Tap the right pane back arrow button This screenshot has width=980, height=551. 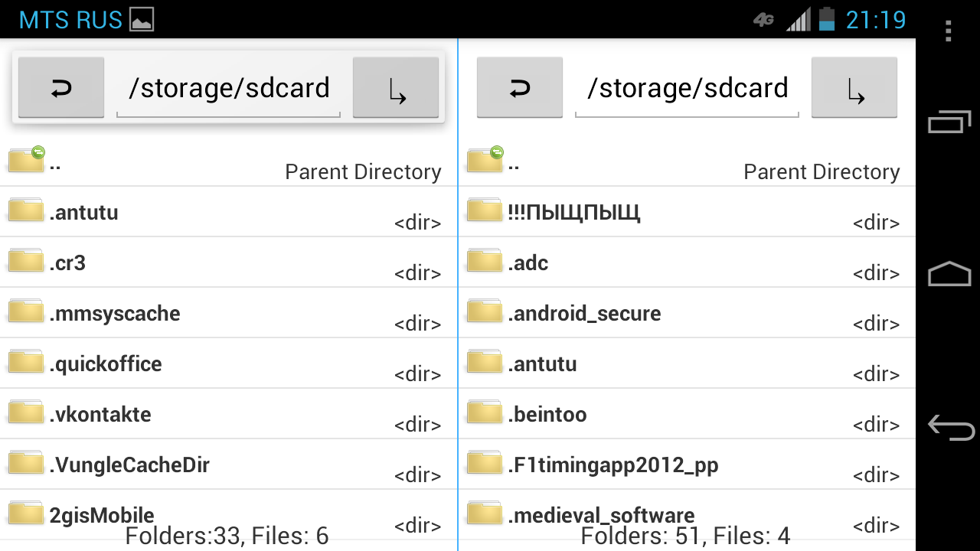point(520,88)
